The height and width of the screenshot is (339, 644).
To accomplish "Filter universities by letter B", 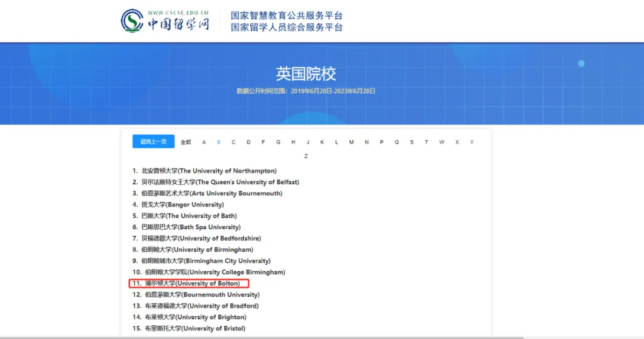I will coord(218,142).
